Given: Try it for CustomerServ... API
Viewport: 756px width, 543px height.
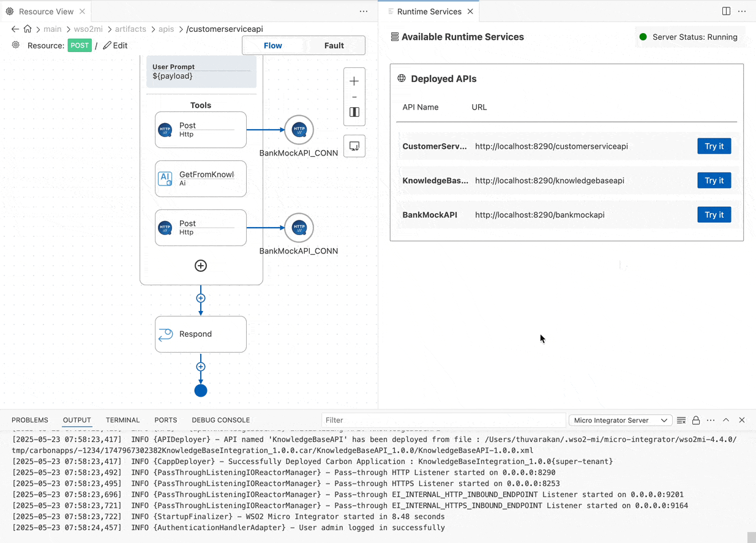Looking at the screenshot, I should [714, 146].
